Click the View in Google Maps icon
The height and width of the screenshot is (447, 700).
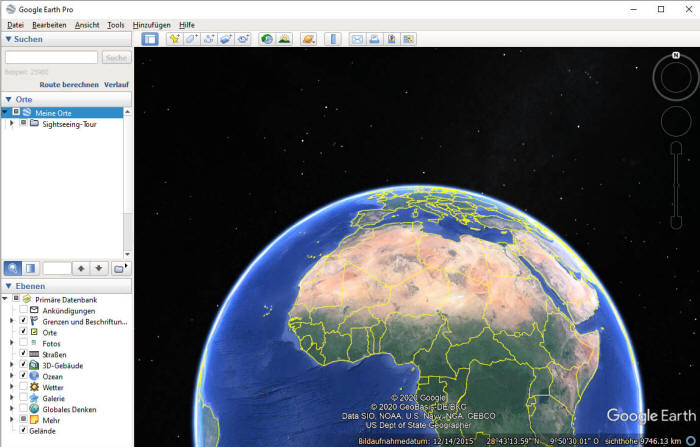[408, 39]
